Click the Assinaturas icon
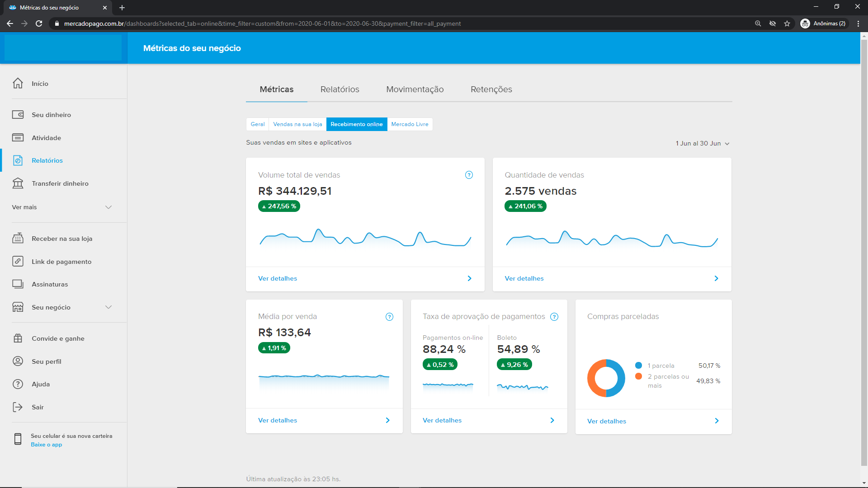 point(18,284)
